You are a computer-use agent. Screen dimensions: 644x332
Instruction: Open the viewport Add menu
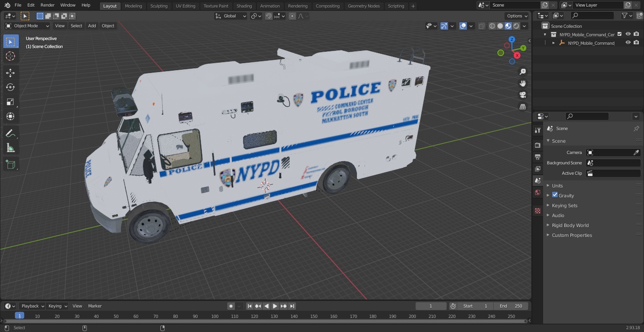point(92,26)
